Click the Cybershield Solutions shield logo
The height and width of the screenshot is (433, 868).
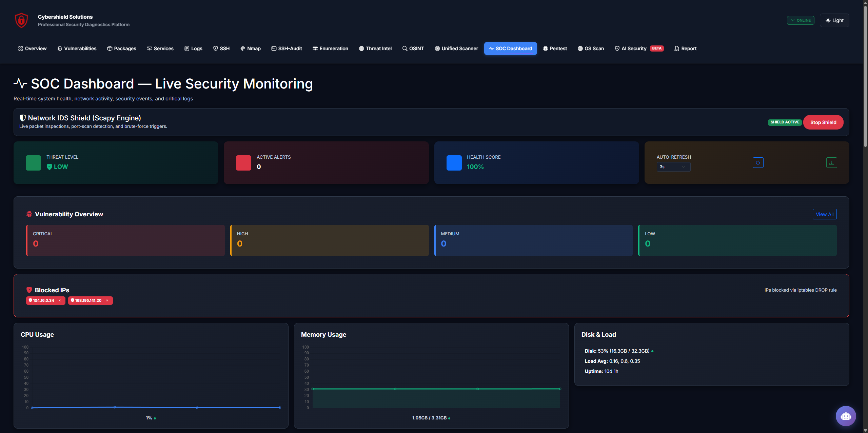(x=21, y=20)
